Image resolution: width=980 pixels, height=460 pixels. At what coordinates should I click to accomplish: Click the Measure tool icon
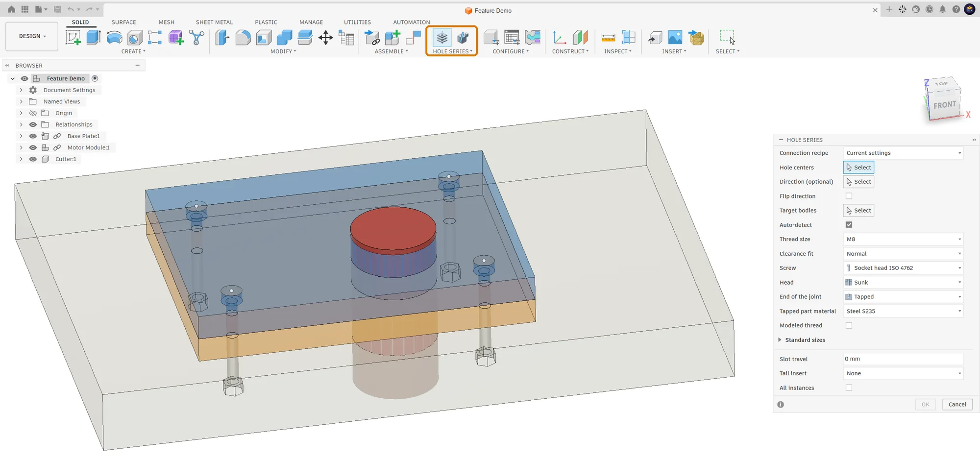click(x=608, y=37)
